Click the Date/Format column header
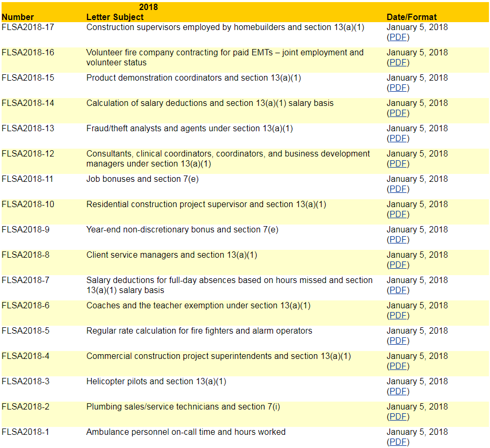 tap(411, 17)
